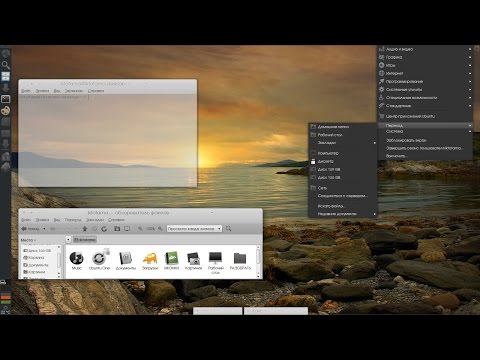
Task: Open the Место sidebar dropdown
Action: click(x=29, y=240)
